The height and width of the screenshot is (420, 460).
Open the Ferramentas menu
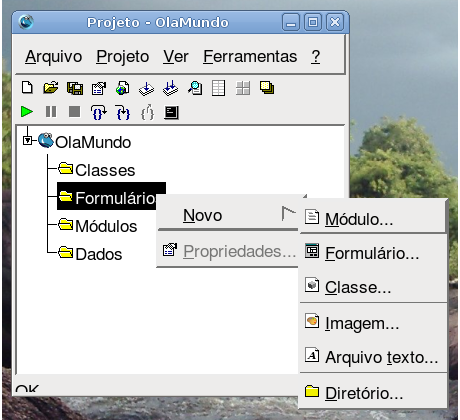pyautogui.click(x=250, y=56)
